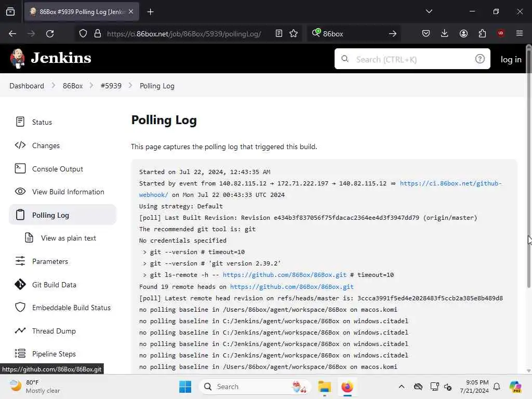The height and width of the screenshot is (399, 532).
Task: Submit browser search with arrow button
Action: [x=393, y=34]
